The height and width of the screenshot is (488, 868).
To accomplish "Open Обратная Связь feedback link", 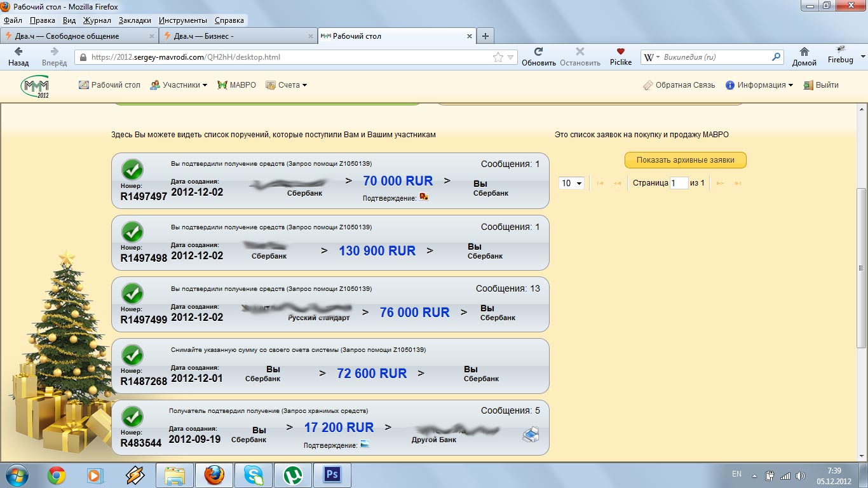I will pos(679,85).
